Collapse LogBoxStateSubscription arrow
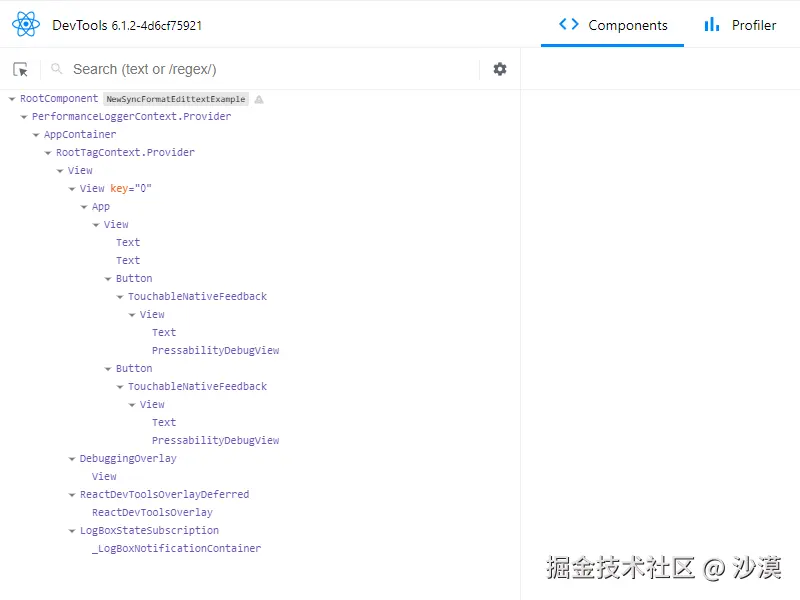Viewport: 800px width, 600px height. pos(71,531)
